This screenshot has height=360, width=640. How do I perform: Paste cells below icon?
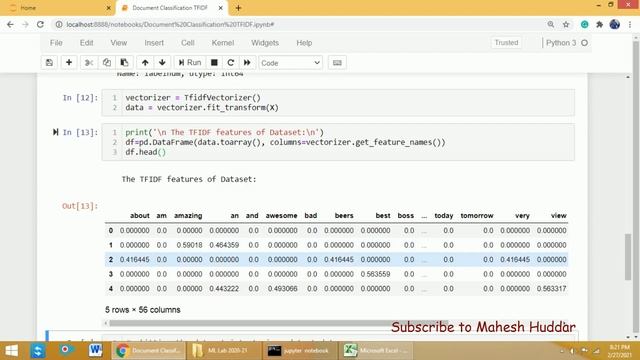click(x=124, y=63)
